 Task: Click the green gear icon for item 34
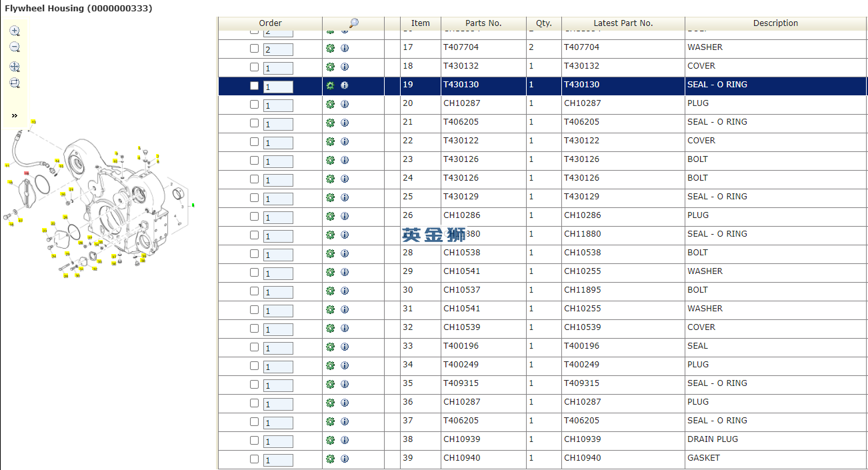[330, 365]
